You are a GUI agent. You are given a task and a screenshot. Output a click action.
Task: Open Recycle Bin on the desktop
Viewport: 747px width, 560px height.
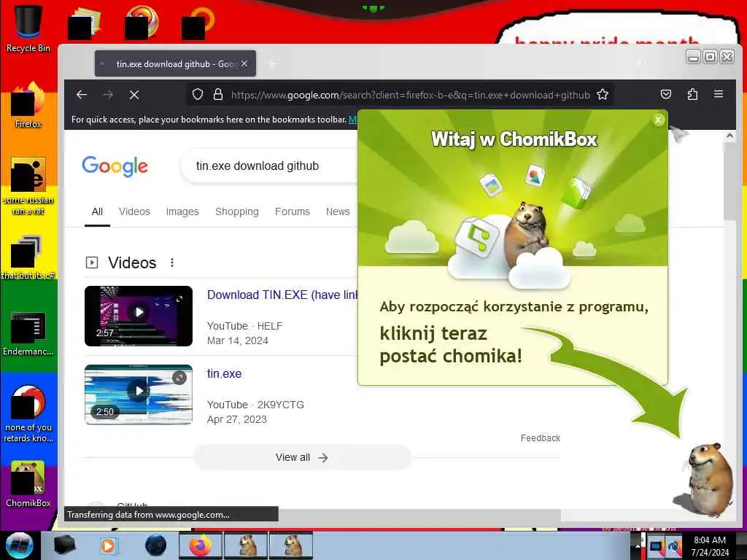28,28
